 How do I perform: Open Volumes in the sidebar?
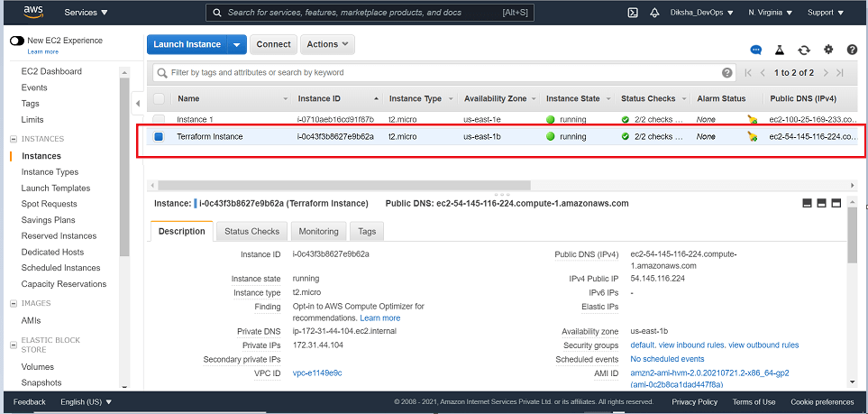[x=38, y=367]
